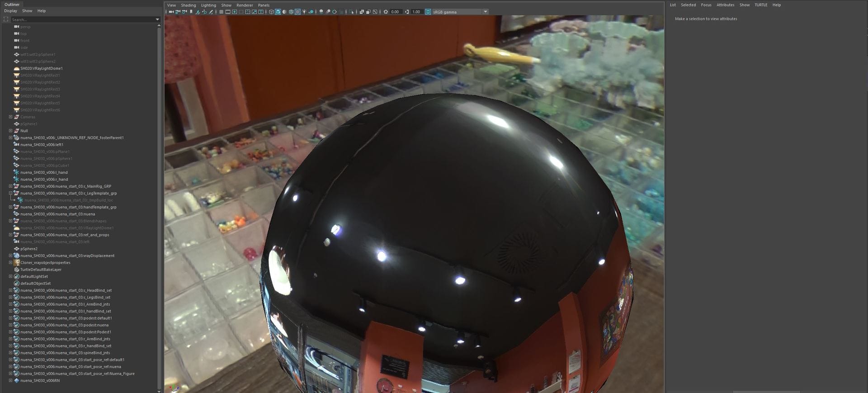Select the TurtleDefaultBakeLayer entry
Screen dimensions: 868x393
tap(41, 270)
